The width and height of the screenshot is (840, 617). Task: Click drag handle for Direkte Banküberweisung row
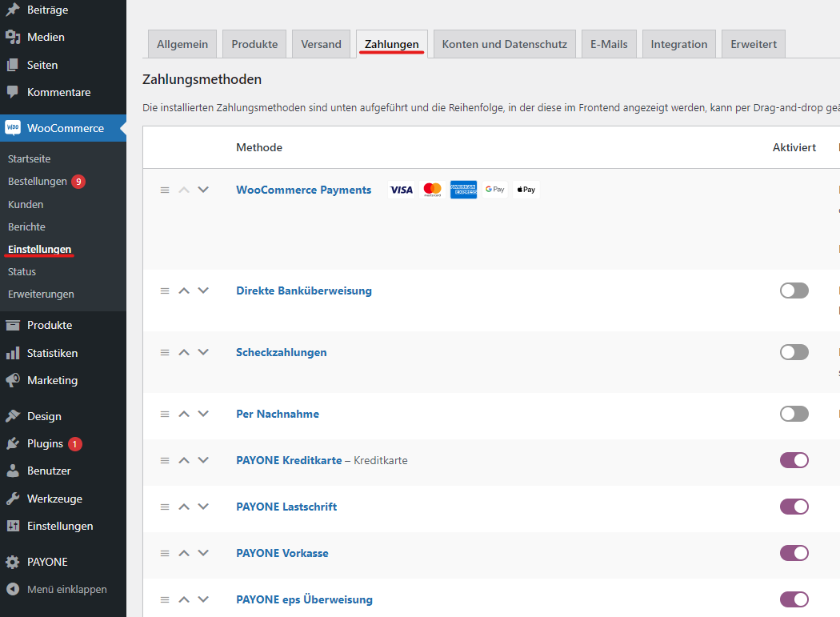coord(165,291)
